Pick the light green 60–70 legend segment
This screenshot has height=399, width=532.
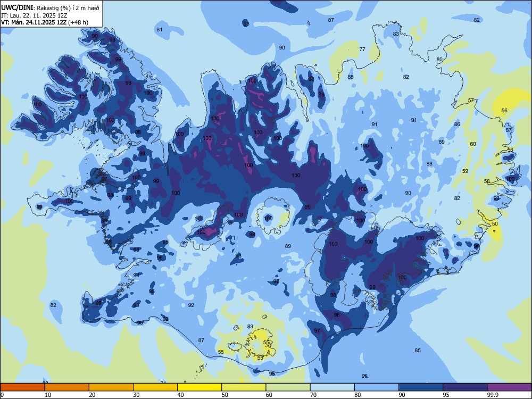click(288, 387)
